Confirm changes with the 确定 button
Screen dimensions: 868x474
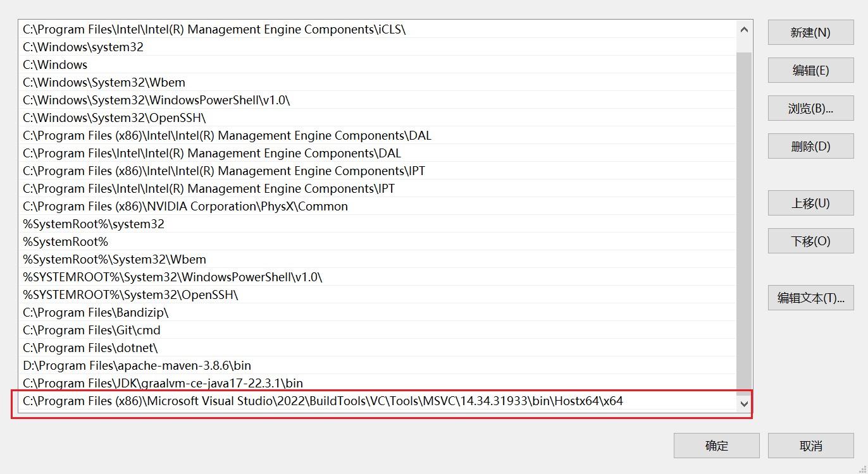click(716, 446)
